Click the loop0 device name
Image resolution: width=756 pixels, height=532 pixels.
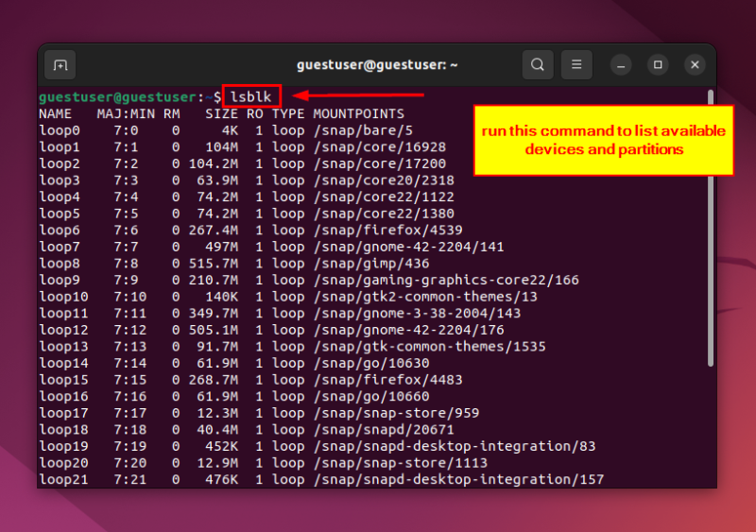tap(60, 130)
